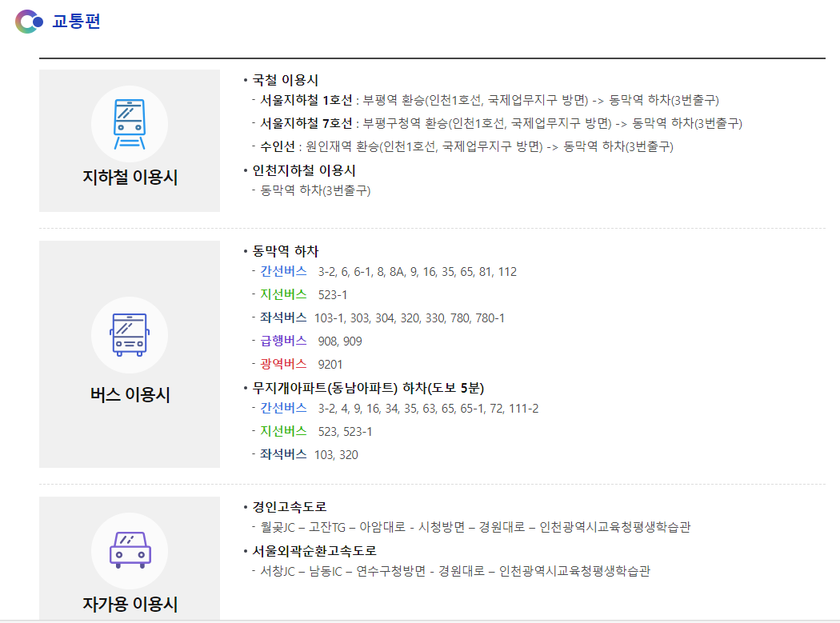Click the 서울외곽순환고속도로 heading

click(x=314, y=551)
